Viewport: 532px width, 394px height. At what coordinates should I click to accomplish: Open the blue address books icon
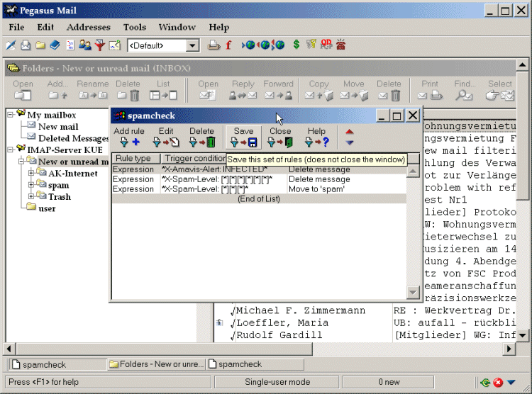(55, 45)
